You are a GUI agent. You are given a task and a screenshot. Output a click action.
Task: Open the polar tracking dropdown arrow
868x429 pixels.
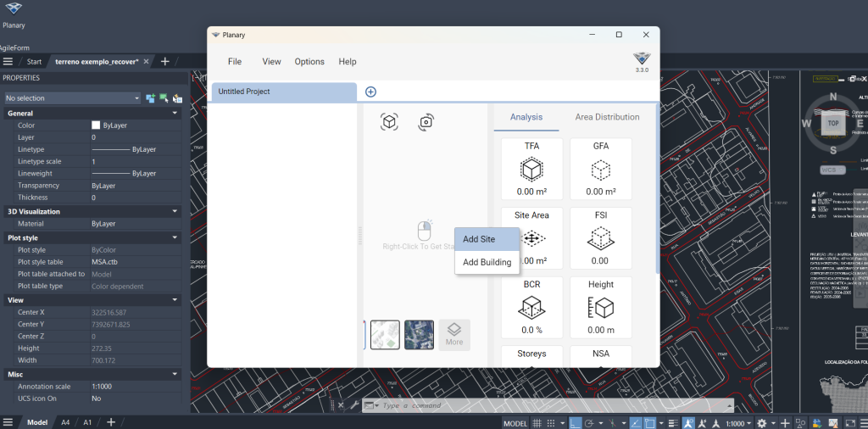pos(601,423)
